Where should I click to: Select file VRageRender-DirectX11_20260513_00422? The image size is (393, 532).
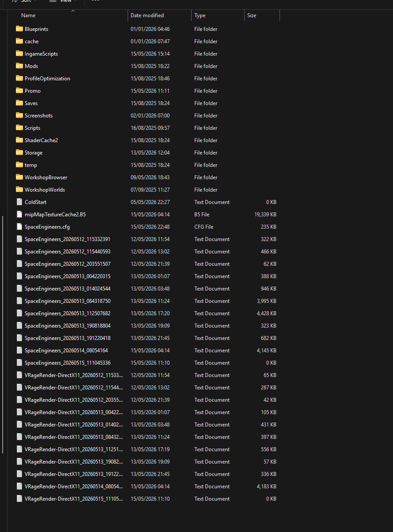[x=74, y=412]
